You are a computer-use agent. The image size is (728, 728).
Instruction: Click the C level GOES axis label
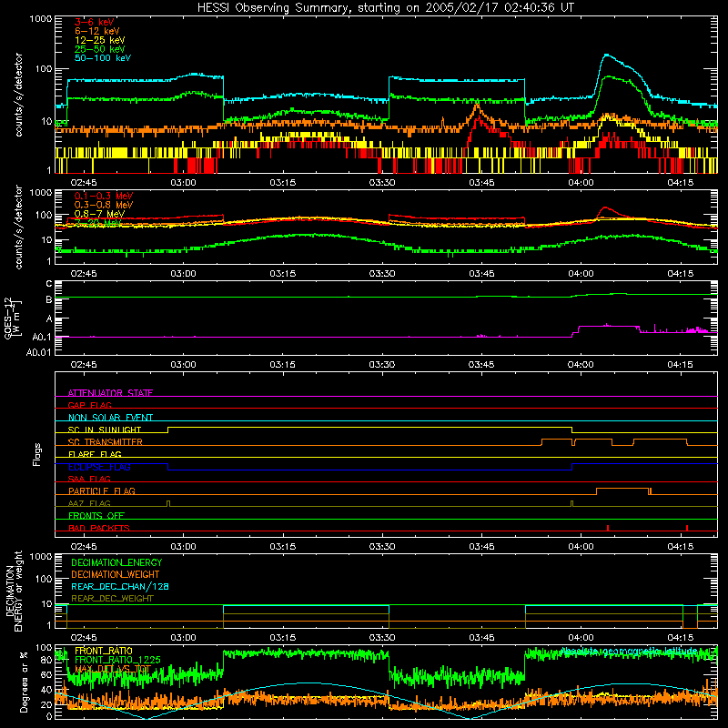(49, 284)
